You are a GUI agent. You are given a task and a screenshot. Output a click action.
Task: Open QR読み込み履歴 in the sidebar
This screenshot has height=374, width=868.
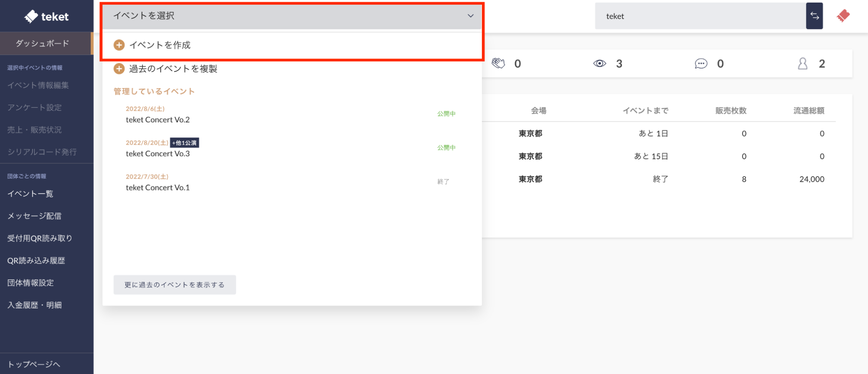[36, 260]
